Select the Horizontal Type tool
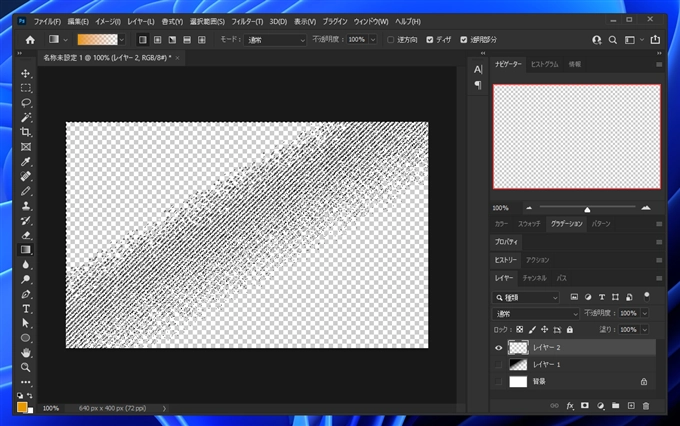Viewport: 680px width, 426px height. coord(26,309)
